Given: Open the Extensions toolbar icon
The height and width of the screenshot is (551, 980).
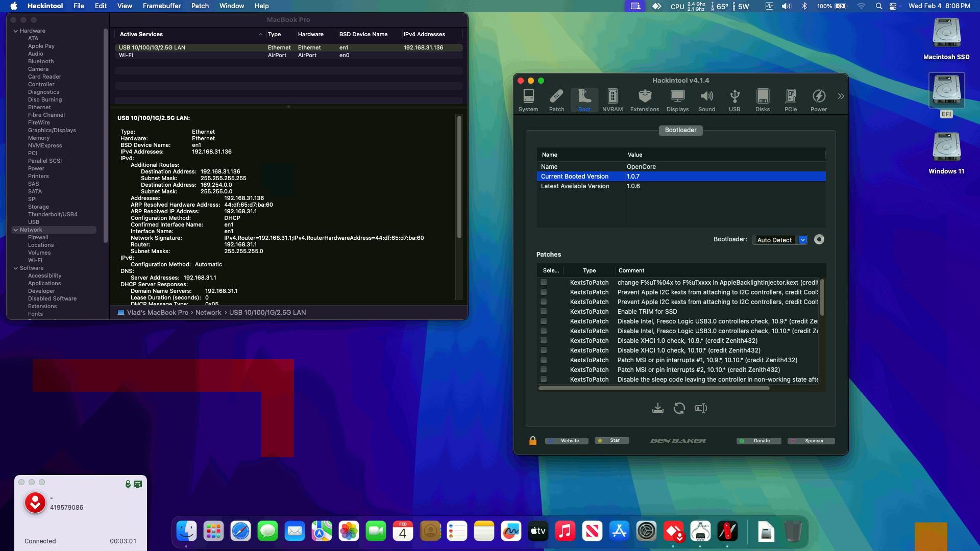Looking at the screenshot, I should tap(645, 101).
